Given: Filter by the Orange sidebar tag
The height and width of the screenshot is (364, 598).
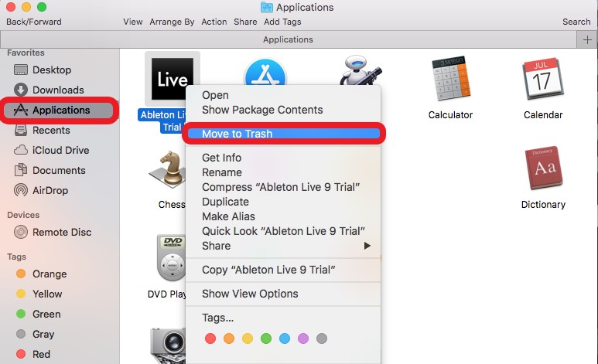Looking at the screenshot, I should [x=41, y=274].
